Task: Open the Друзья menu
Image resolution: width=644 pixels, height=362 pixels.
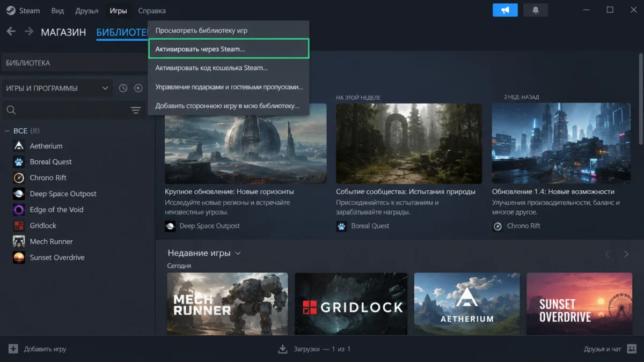Action: click(x=87, y=10)
